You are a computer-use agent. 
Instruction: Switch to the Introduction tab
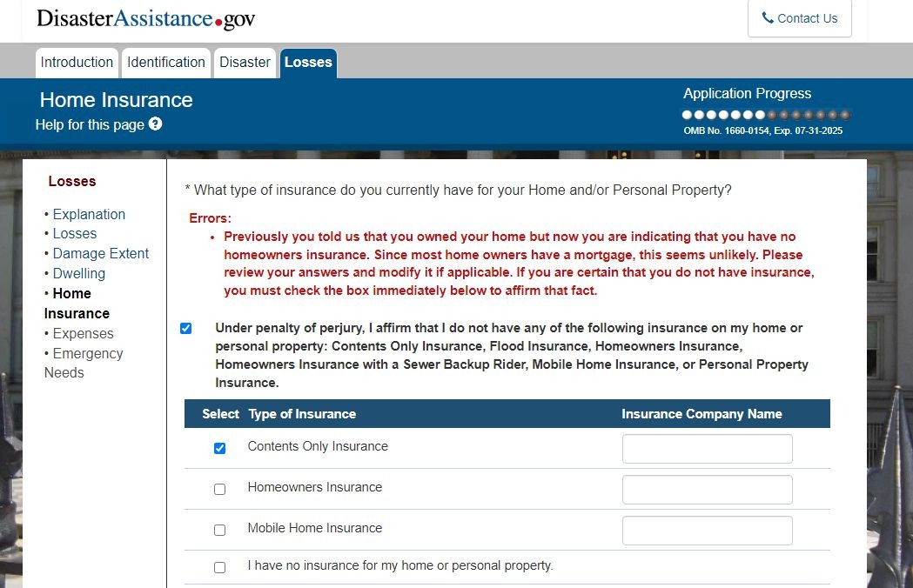coord(77,63)
